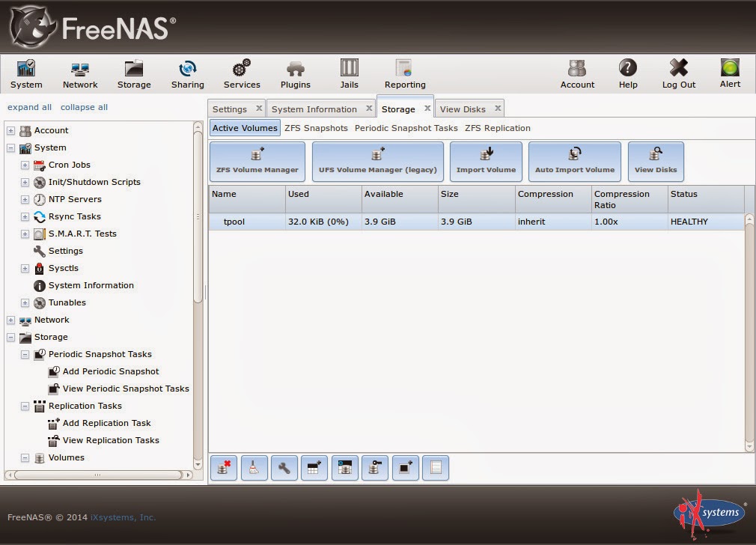The height and width of the screenshot is (545, 756).
Task: Open the ZFS Volume Manager
Action: (x=257, y=162)
